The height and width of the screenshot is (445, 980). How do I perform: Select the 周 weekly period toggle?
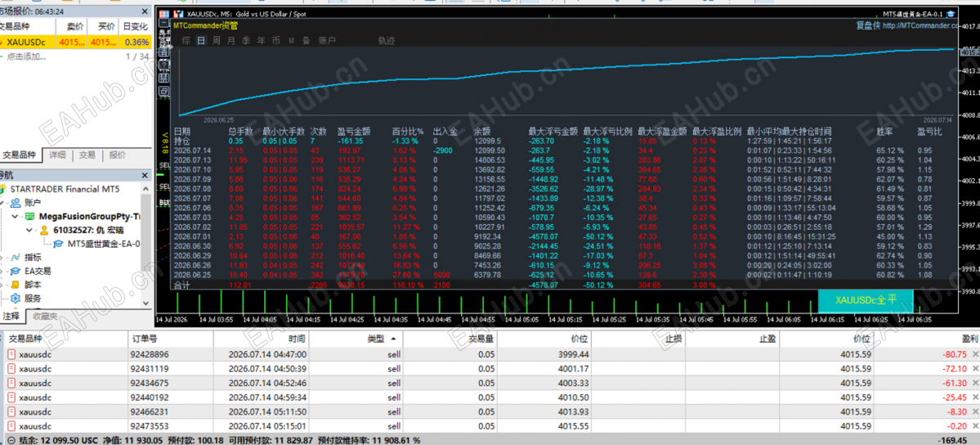click(217, 41)
